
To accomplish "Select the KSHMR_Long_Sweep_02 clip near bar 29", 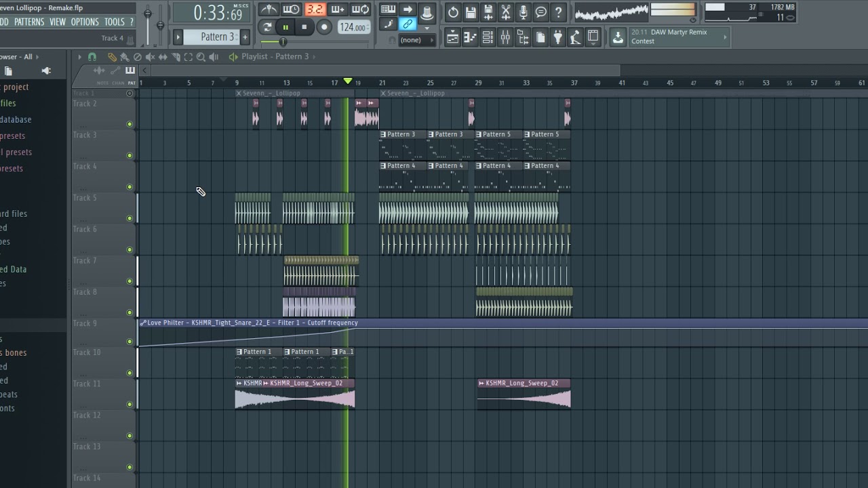I will [x=524, y=393].
